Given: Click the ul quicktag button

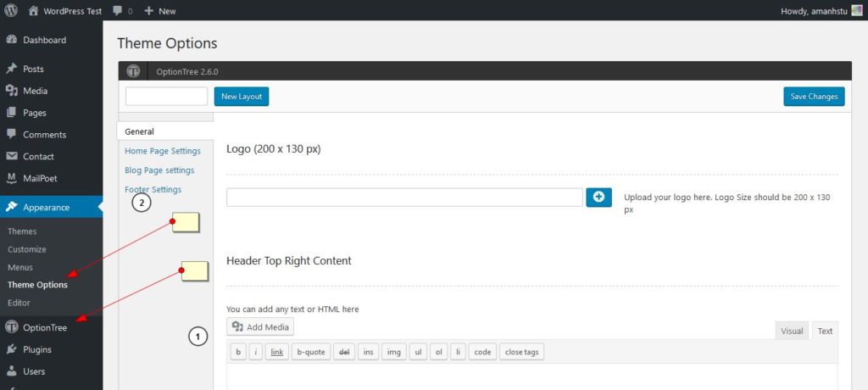Looking at the screenshot, I should click(418, 352).
